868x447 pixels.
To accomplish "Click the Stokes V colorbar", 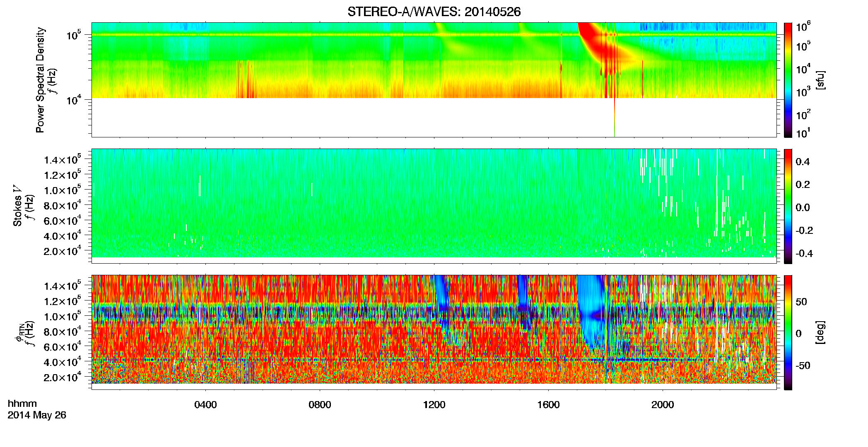I will 788,206.
